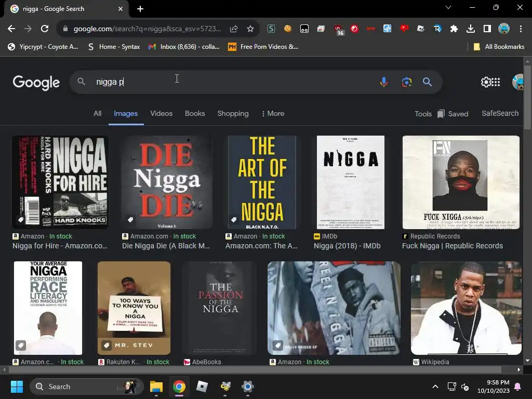
Task: Open the Race Literacy book cover thumbnail
Action: pos(48,308)
